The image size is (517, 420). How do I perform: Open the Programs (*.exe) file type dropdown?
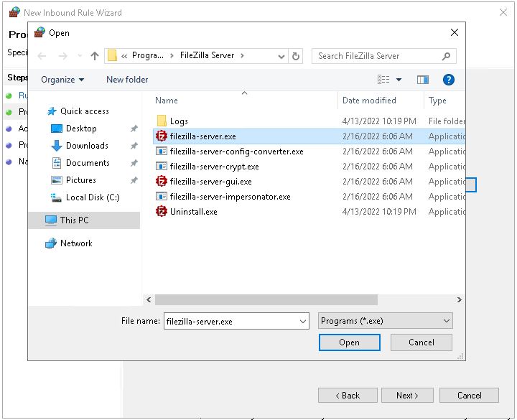[x=386, y=322]
